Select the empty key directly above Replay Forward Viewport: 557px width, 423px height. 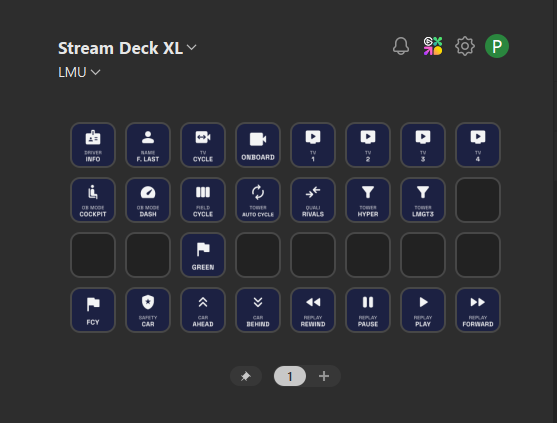tap(478, 255)
